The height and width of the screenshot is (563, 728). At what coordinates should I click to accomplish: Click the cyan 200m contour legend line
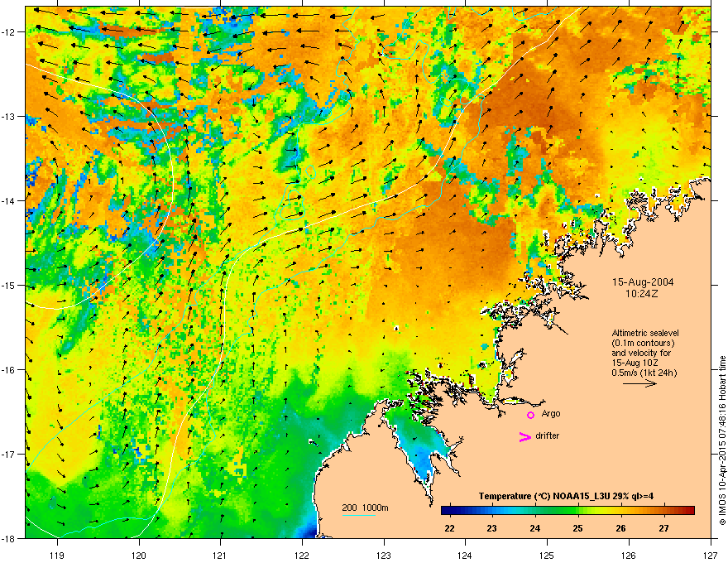click(358, 516)
